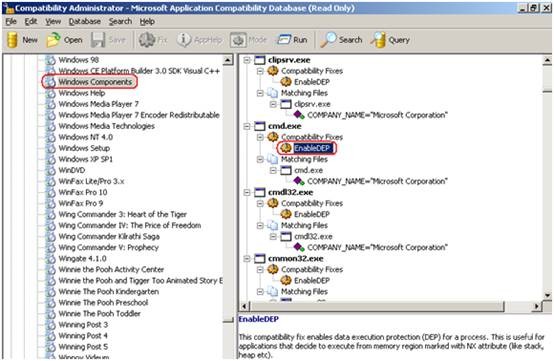Screen dimensions: 554x361
Task: Open the Help menu
Action: (147, 22)
